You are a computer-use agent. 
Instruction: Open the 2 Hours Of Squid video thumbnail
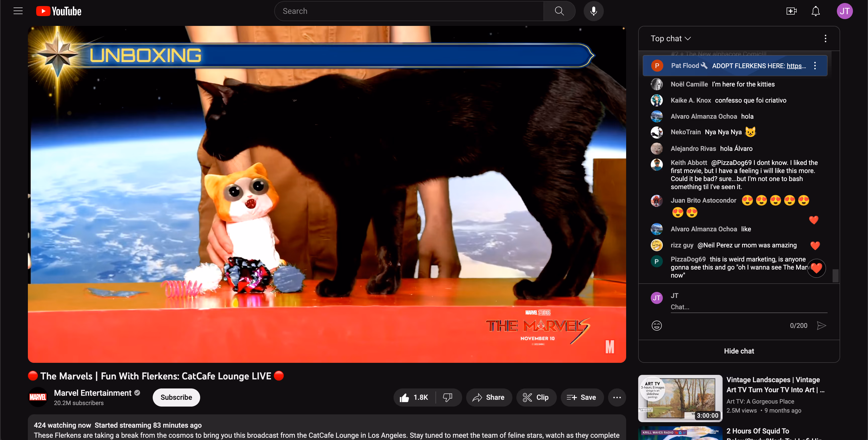click(680, 433)
